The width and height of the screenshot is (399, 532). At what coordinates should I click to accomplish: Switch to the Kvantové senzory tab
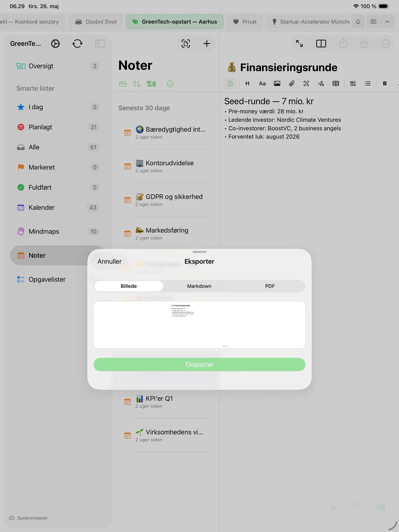click(x=32, y=22)
